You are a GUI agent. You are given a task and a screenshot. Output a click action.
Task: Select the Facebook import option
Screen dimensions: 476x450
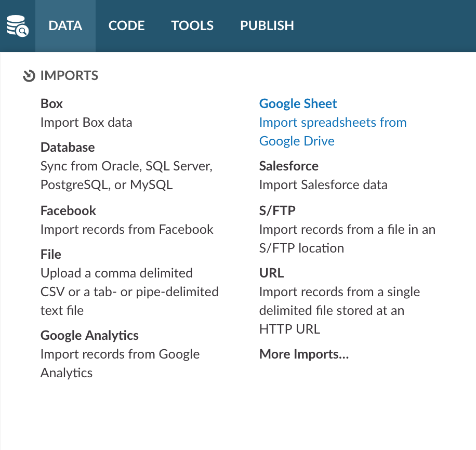point(68,211)
